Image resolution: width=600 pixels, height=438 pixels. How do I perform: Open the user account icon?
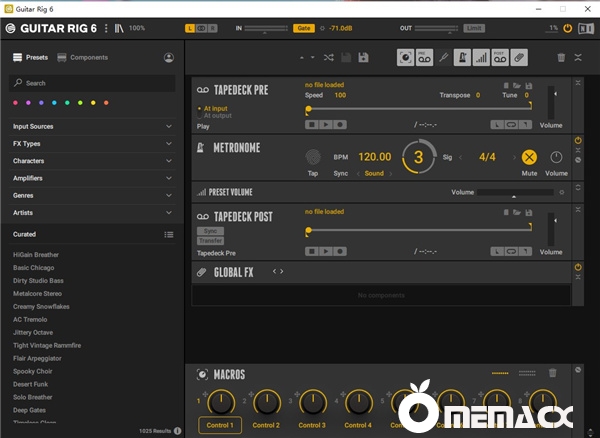point(168,58)
